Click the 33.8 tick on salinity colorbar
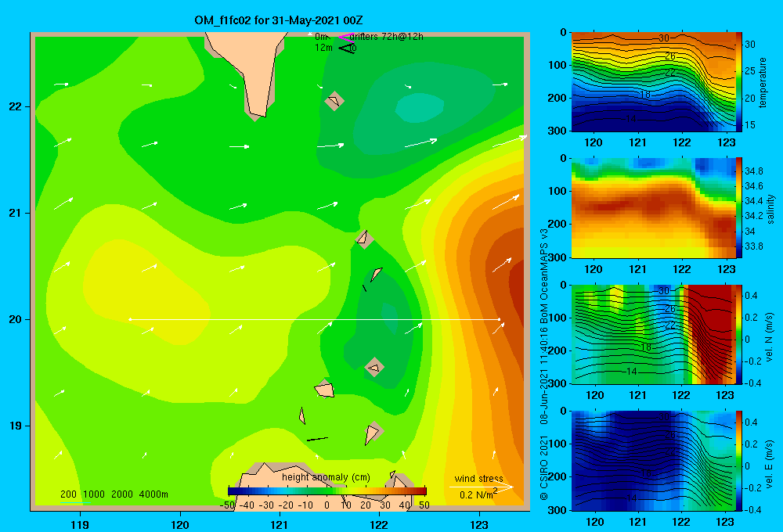The image size is (783, 532). (754, 246)
